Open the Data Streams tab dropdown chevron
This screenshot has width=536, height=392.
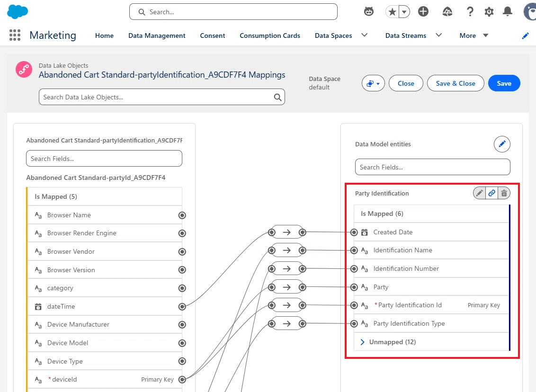pos(438,35)
